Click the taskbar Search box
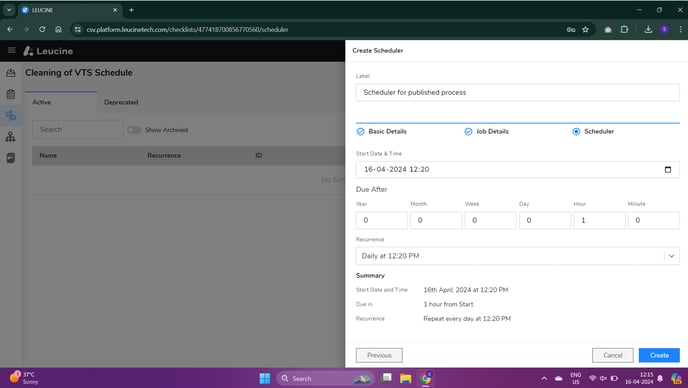Viewport: 688px width, 388px height. click(325, 378)
